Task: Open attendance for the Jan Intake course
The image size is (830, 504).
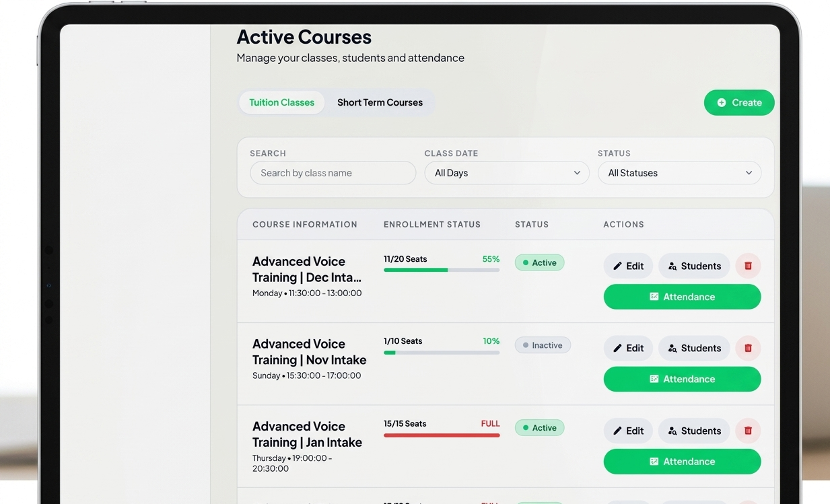Action: pos(682,462)
